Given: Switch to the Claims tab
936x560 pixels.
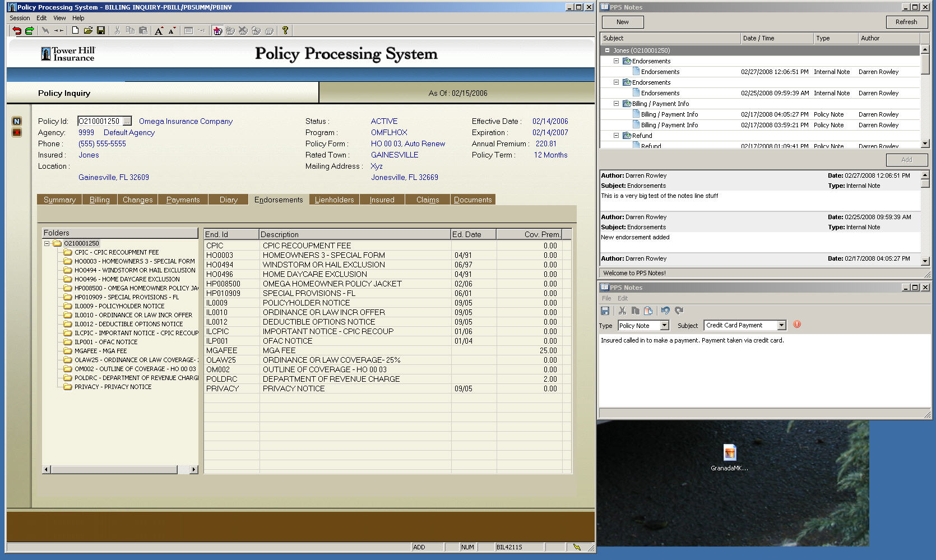Looking at the screenshot, I should tap(428, 200).
